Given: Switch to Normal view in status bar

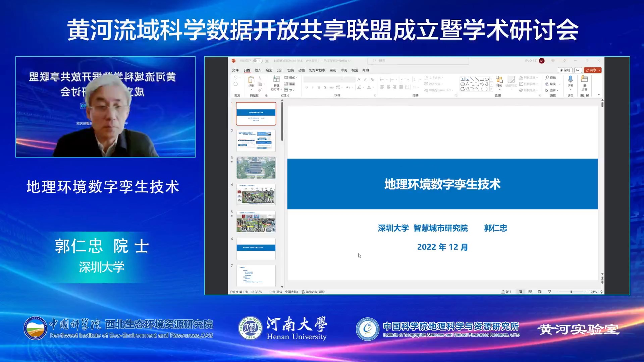Looking at the screenshot, I should coord(521,292).
